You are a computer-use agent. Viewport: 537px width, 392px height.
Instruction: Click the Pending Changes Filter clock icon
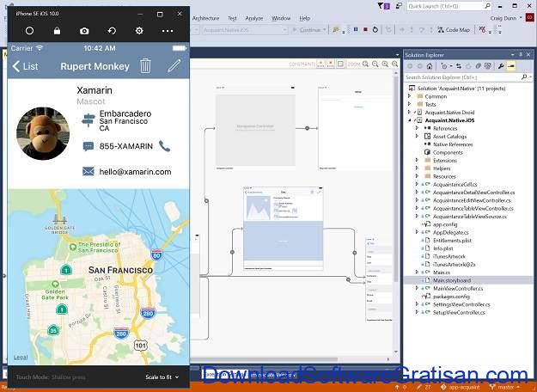pos(446,66)
